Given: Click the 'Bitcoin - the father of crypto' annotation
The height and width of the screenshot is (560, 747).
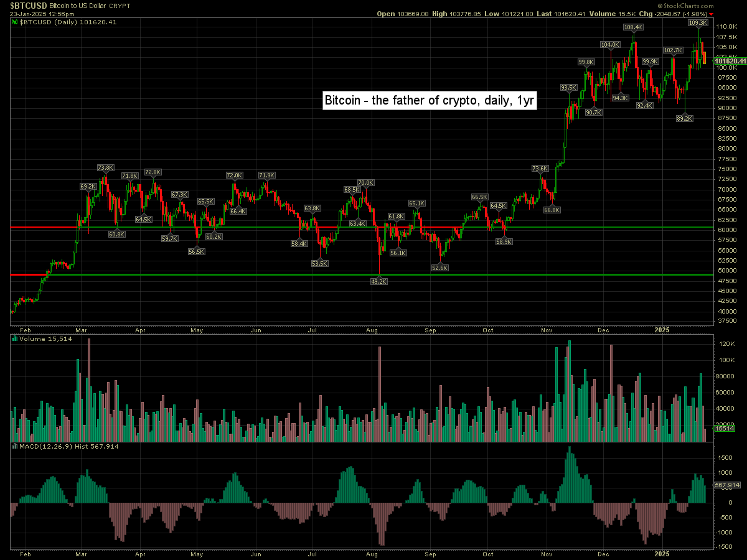Looking at the screenshot, I should coord(430,101).
